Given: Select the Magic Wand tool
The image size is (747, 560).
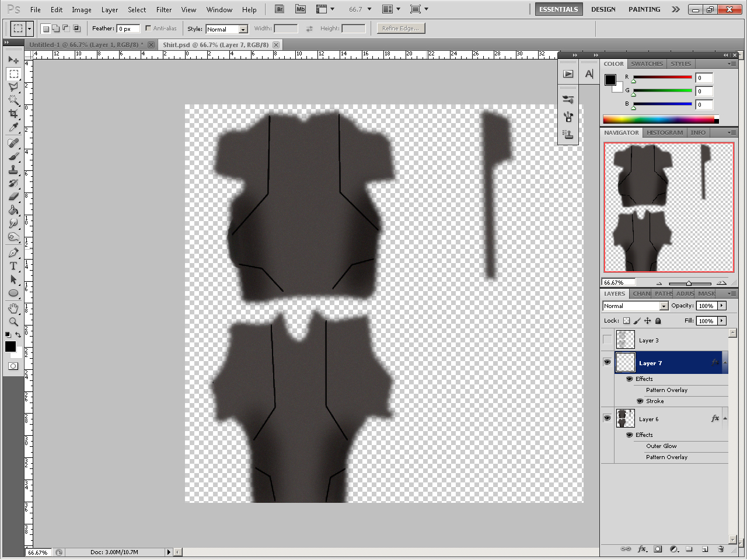Looking at the screenshot, I should (13, 100).
